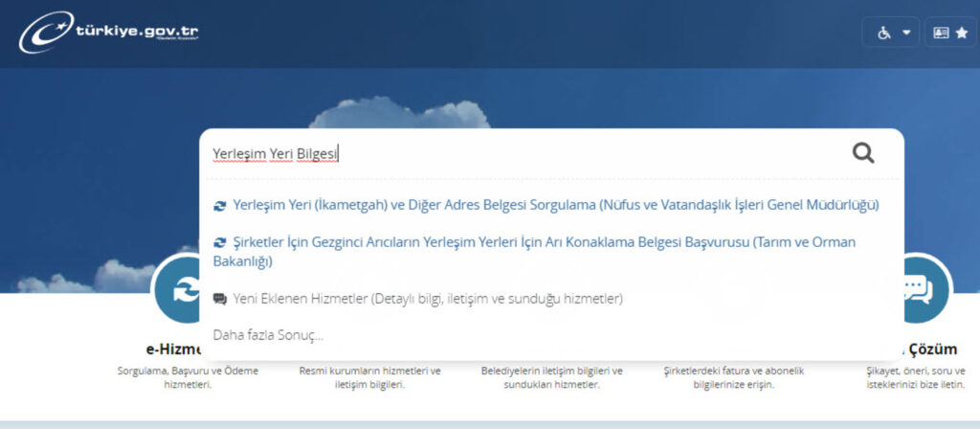Click the chat icon beside Yeni Eklenen Hizmetler

point(220,299)
